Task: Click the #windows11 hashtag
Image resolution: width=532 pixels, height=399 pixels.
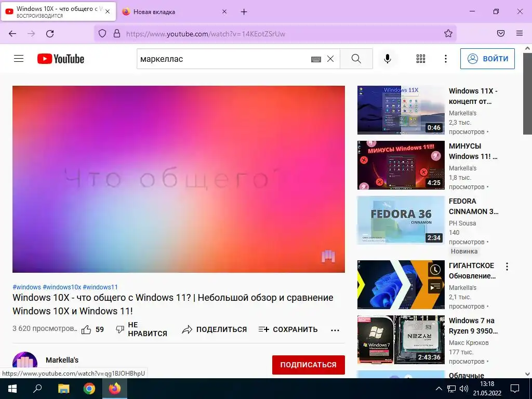Action: (x=100, y=287)
